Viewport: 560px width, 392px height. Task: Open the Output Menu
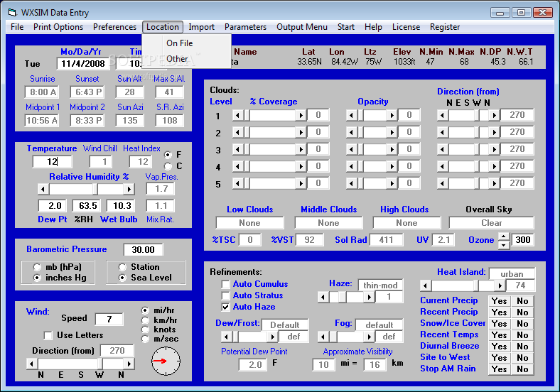coord(302,27)
